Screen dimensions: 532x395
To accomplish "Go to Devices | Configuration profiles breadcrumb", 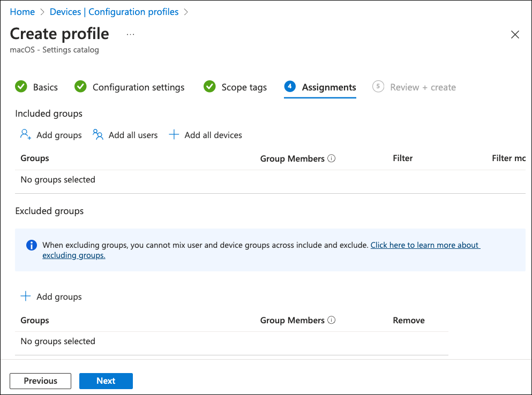I will [114, 12].
